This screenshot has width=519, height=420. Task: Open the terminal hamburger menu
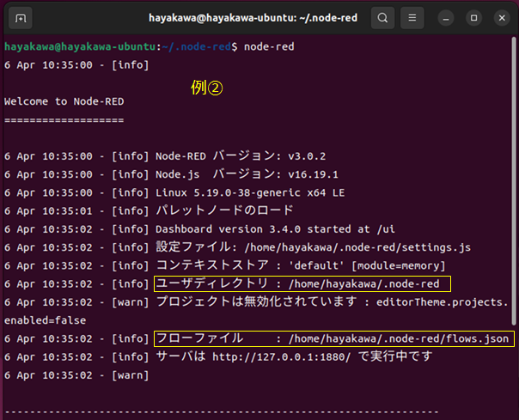coord(413,17)
